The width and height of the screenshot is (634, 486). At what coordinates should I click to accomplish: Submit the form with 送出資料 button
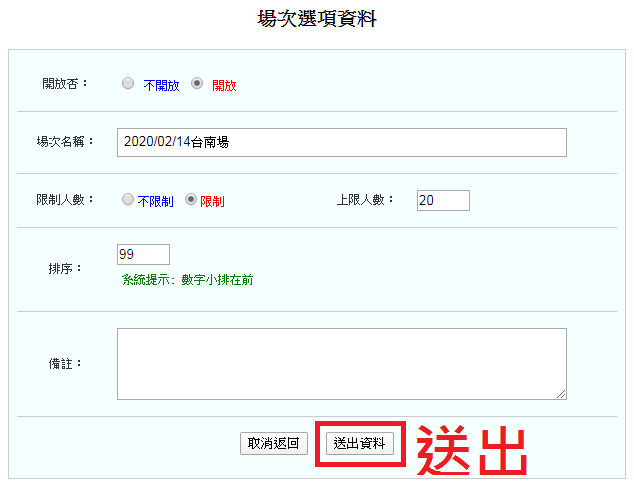pyautogui.click(x=360, y=443)
